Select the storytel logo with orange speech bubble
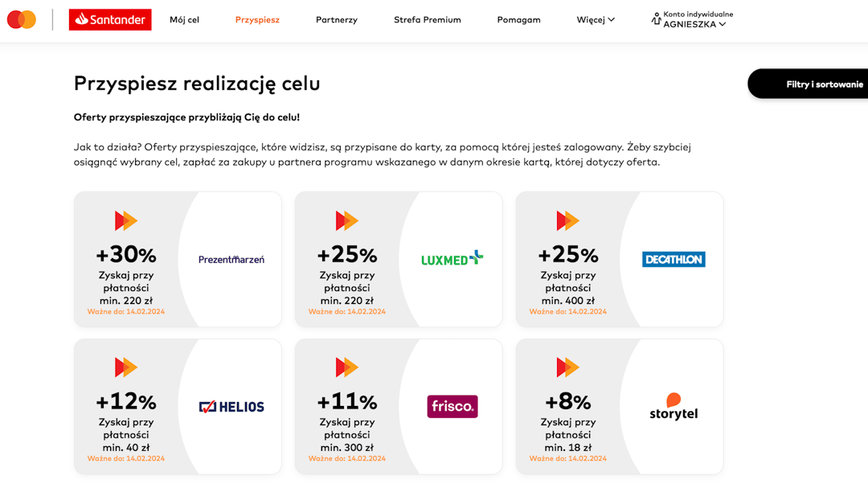 [674, 406]
